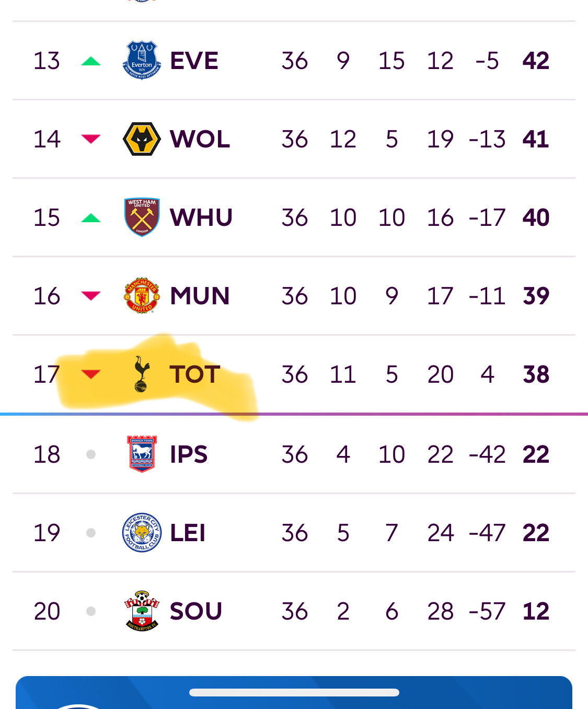
Task: Tap Ipswich's grey no-change dot
Action: (91, 454)
